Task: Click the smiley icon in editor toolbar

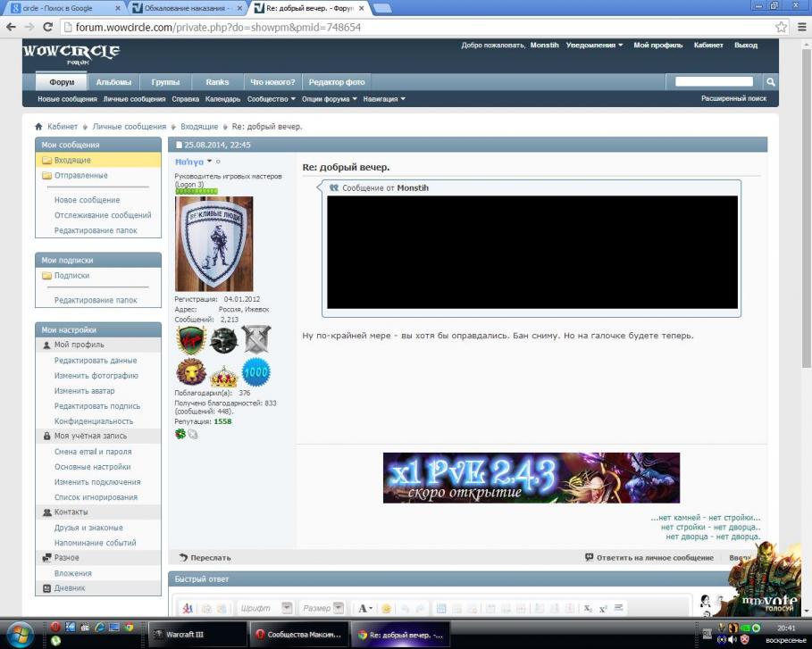Action: click(387, 608)
